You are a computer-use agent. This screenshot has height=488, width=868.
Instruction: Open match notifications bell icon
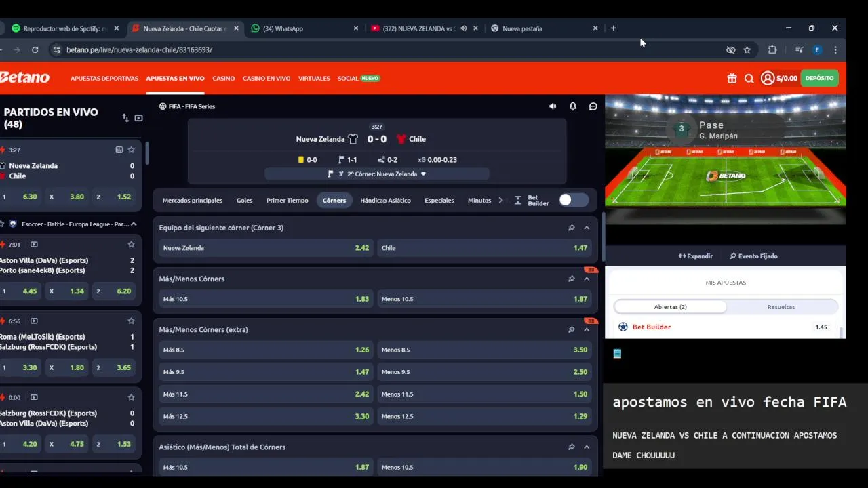pyautogui.click(x=573, y=106)
